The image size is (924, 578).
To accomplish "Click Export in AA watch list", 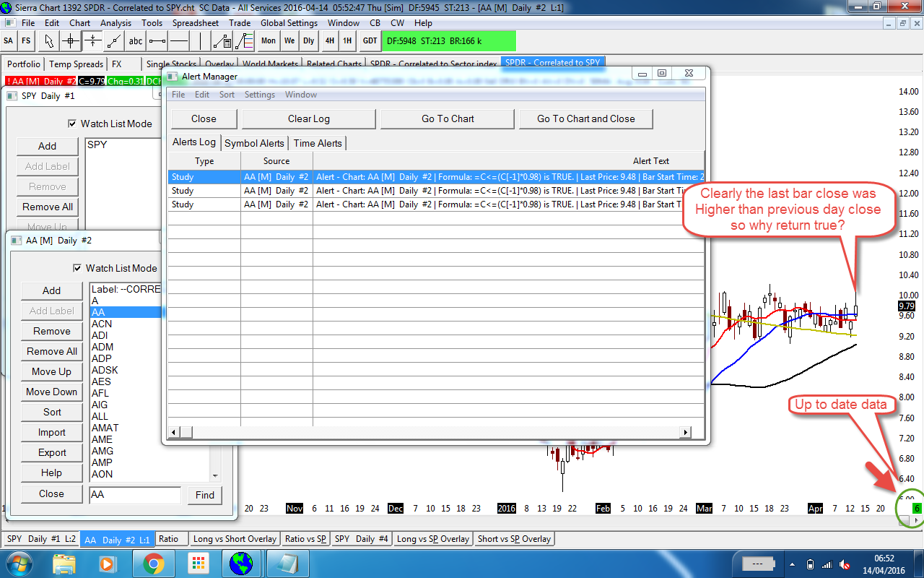I will [x=51, y=452].
